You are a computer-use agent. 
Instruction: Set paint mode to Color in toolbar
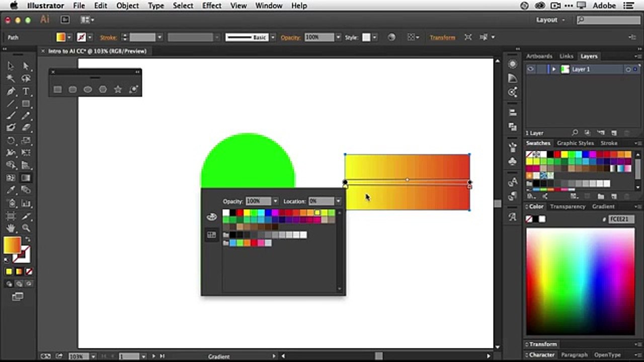coord(9,271)
